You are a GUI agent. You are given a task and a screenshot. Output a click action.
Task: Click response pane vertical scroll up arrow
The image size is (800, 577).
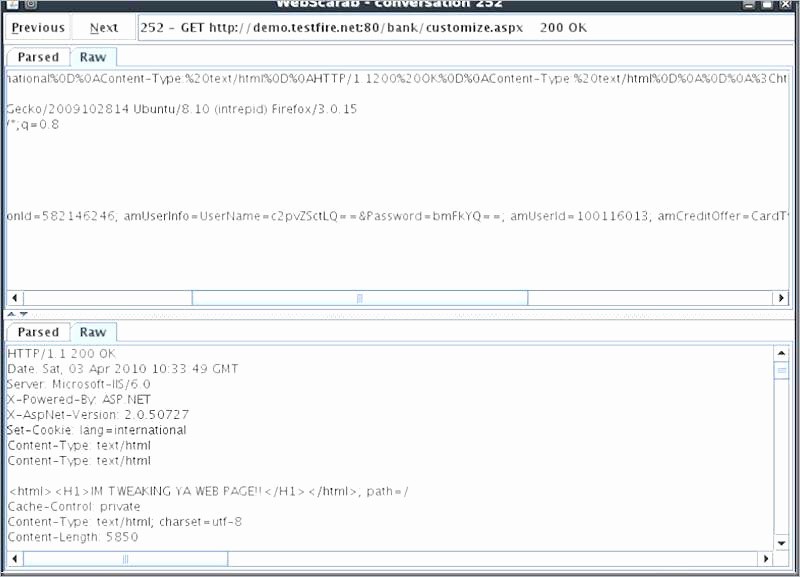[x=782, y=353]
